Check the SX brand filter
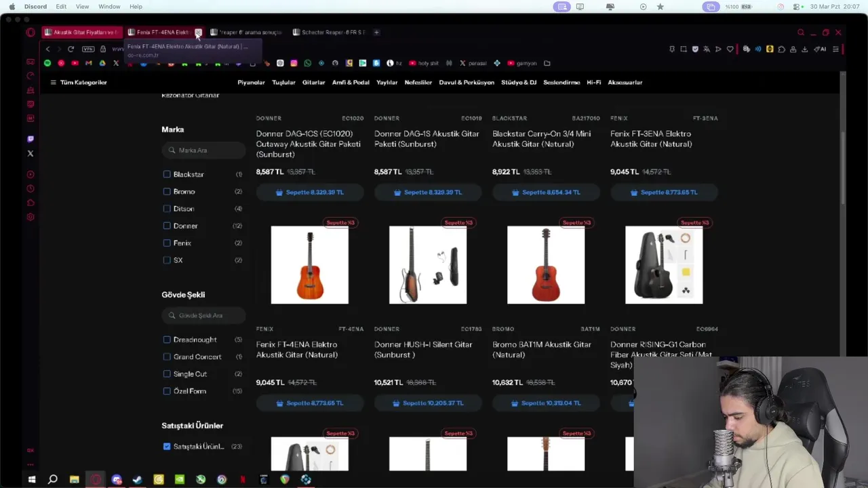Screen dimensions: 868x488 tap(167, 260)
